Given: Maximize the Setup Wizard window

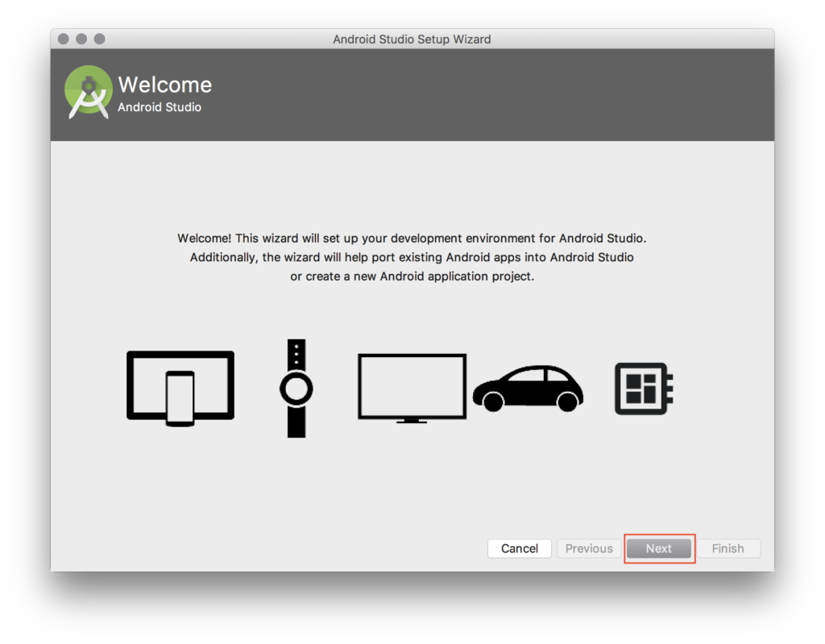Looking at the screenshot, I should 99,39.
